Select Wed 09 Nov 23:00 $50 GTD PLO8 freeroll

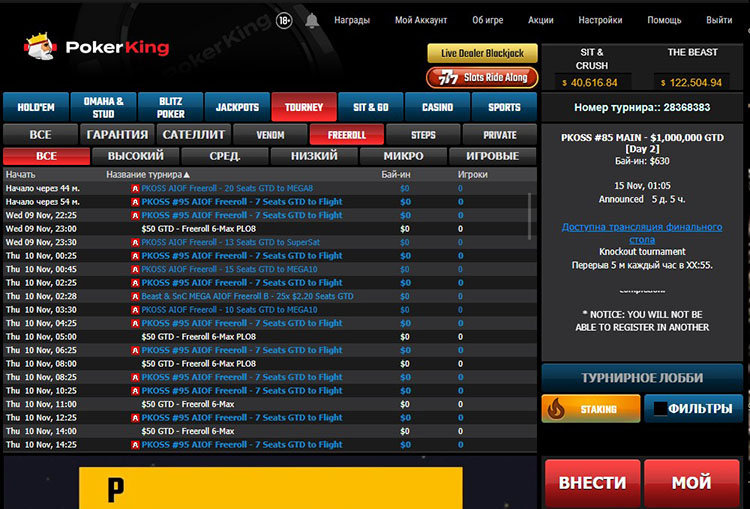[270, 229]
